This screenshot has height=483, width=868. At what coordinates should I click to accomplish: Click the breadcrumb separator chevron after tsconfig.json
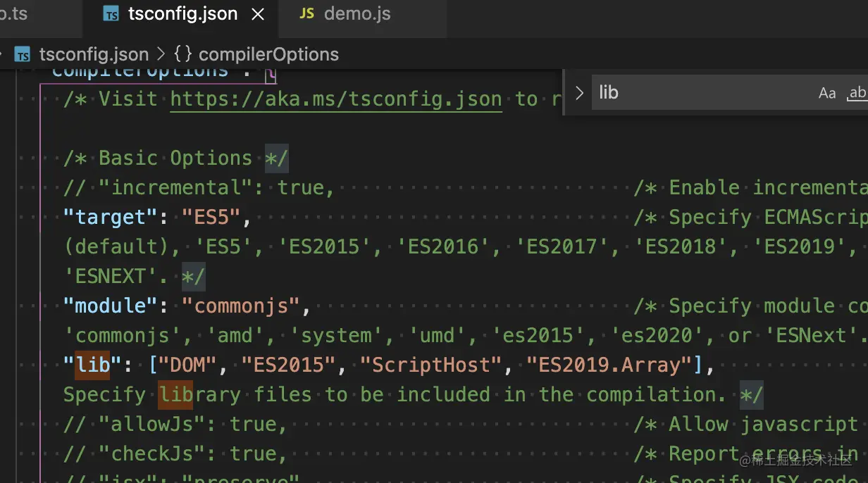click(161, 54)
